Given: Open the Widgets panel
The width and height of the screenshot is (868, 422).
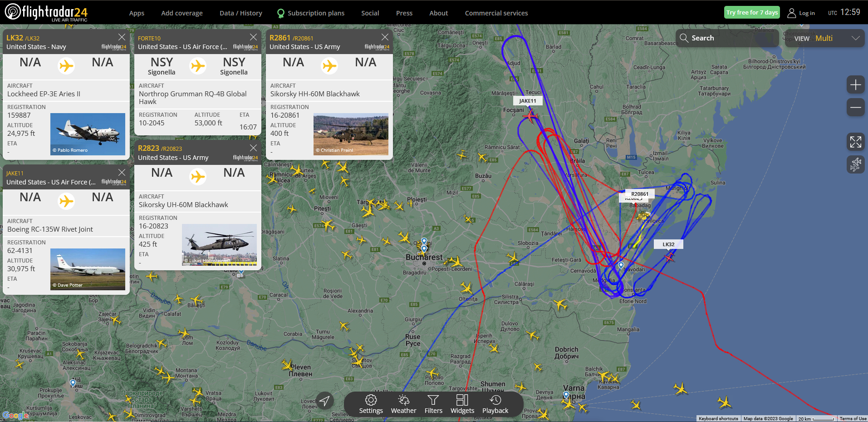Looking at the screenshot, I should pos(462,404).
